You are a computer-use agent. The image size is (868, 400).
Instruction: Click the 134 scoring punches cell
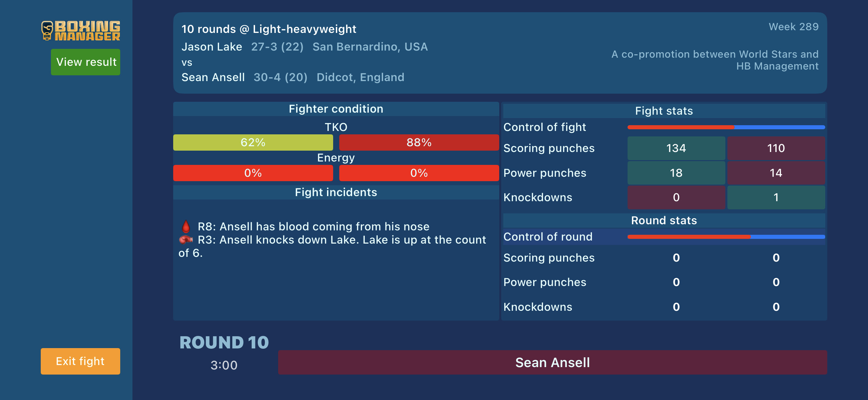[x=676, y=148]
